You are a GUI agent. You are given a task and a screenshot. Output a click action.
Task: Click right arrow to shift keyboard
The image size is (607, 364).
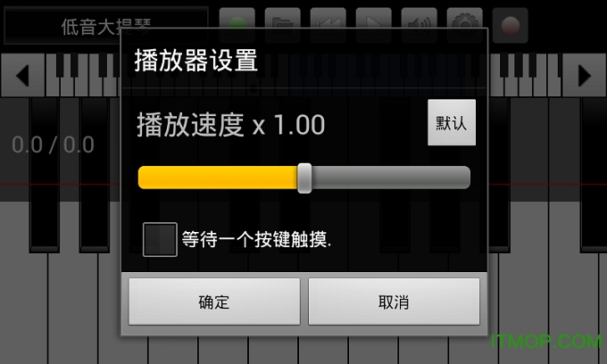click(x=584, y=76)
